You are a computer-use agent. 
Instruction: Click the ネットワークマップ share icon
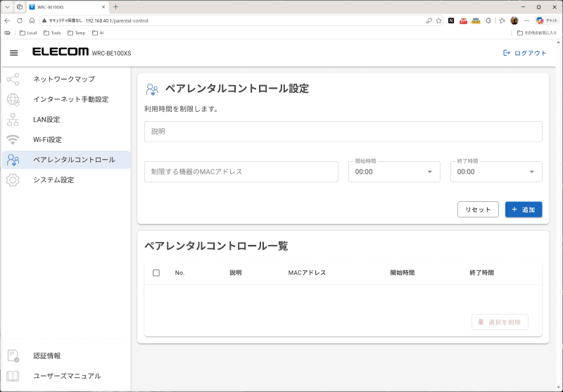pos(13,80)
